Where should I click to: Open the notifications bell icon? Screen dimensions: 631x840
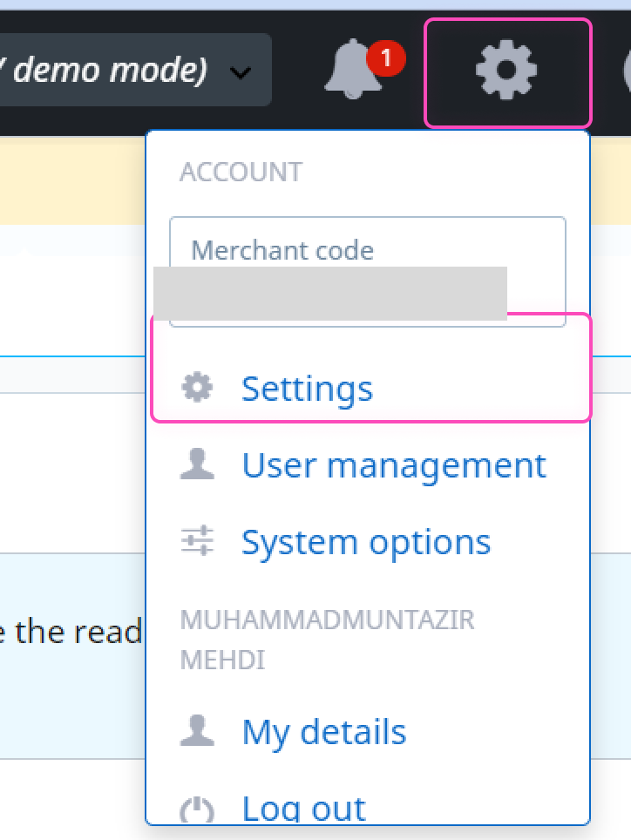click(x=353, y=70)
